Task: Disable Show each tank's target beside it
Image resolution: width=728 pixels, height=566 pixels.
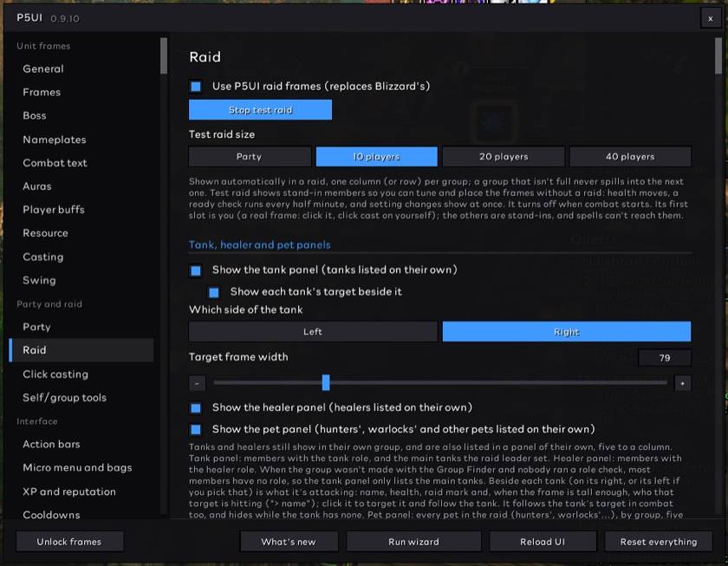Action: pyautogui.click(x=214, y=292)
